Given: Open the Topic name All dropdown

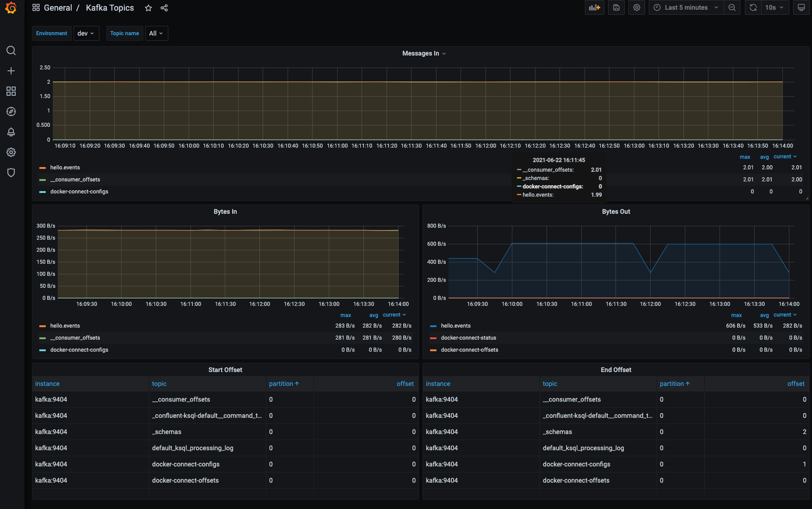Looking at the screenshot, I should coord(156,33).
